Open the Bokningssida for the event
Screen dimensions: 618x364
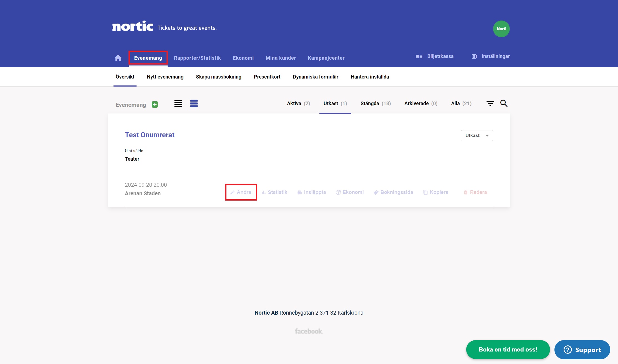(393, 192)
